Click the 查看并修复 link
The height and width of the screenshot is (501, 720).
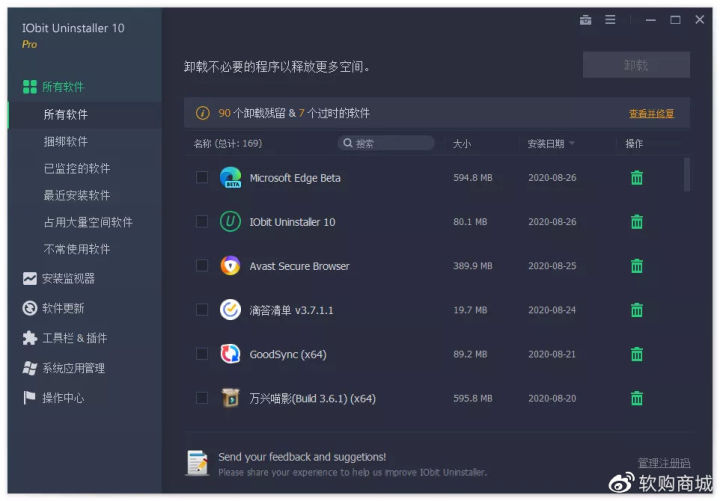point(651,113)
